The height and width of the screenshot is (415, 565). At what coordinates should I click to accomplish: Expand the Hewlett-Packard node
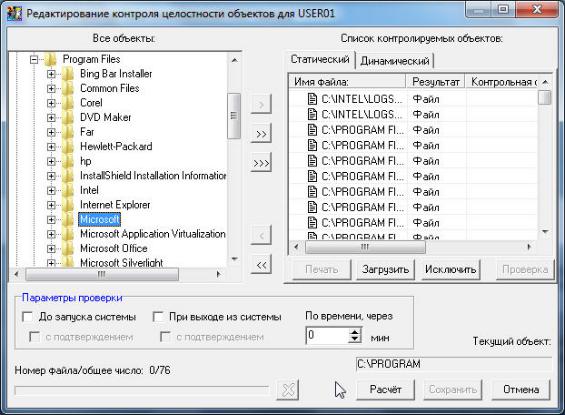click(51, 147)
